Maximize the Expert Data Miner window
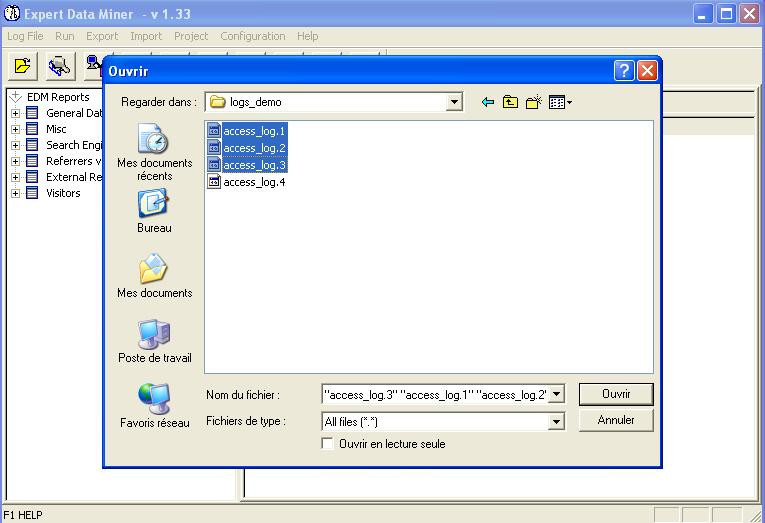This screenshot has width=765, height=523. pos(726,14)
